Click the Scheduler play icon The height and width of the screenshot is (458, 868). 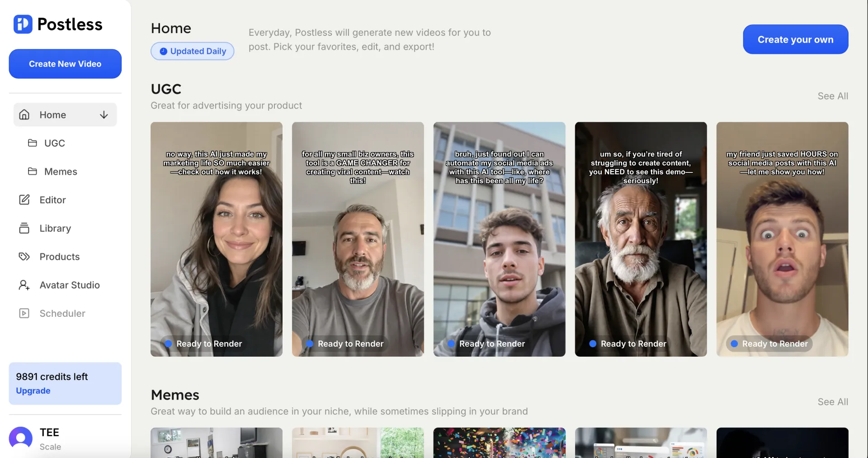(24, 313)
